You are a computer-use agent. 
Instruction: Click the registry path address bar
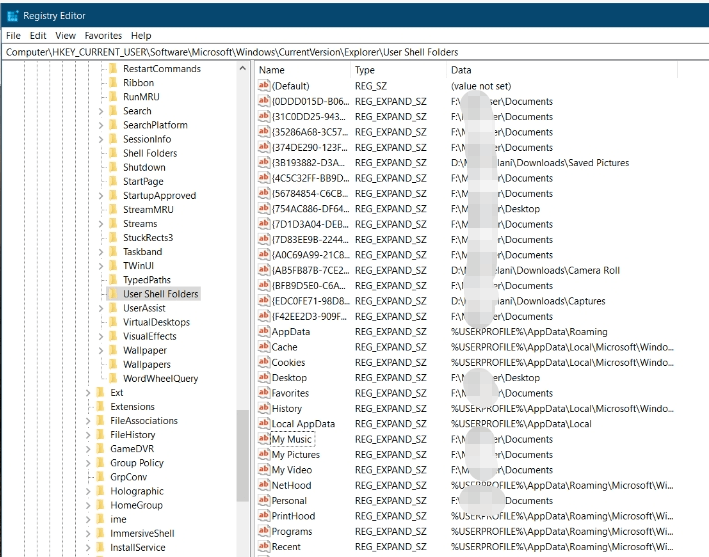pos(354,52)
